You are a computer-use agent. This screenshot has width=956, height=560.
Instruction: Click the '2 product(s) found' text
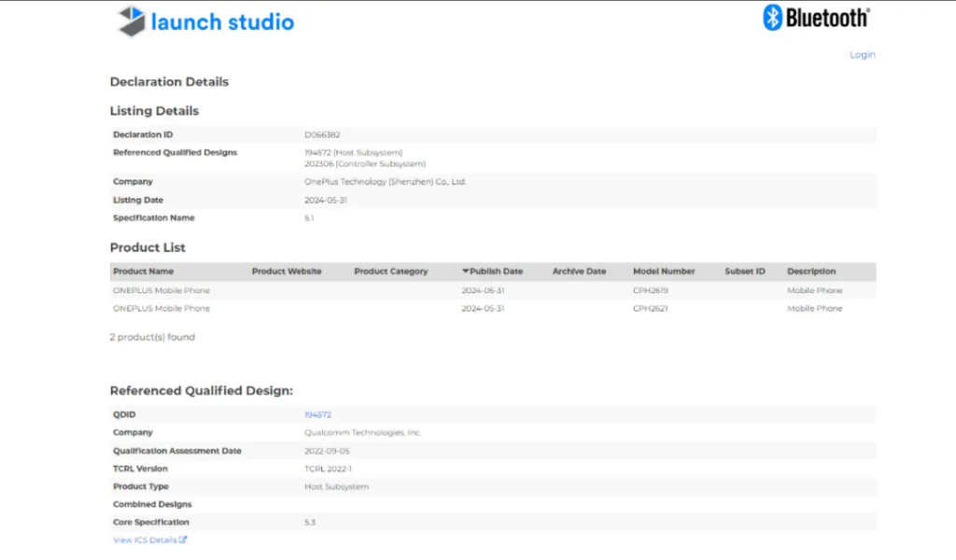(x=152, y=337)
